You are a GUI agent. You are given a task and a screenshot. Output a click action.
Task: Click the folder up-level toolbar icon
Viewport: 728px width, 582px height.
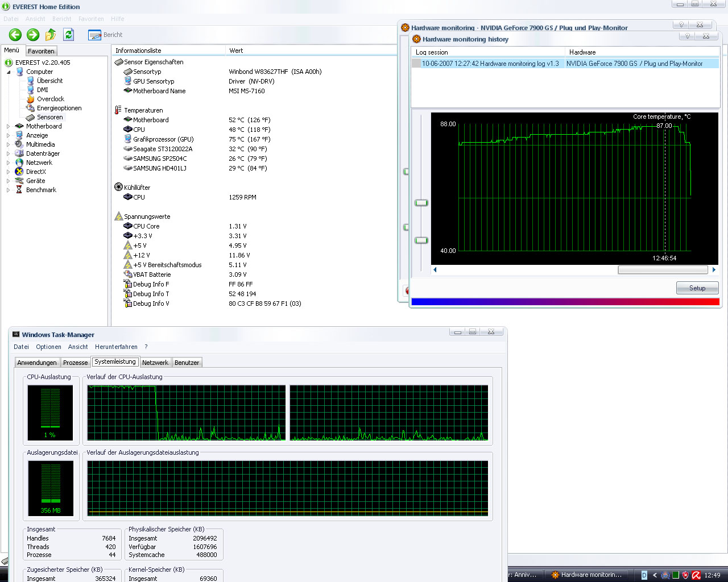point(51,35)
